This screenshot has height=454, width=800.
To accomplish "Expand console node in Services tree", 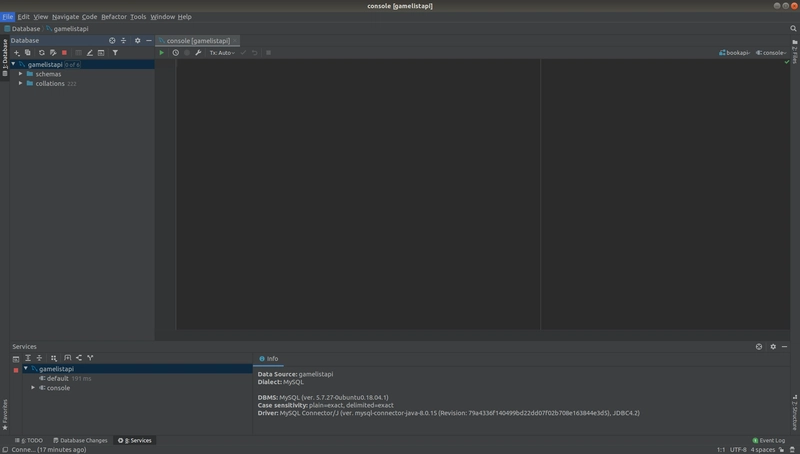I will click(33, 388).
